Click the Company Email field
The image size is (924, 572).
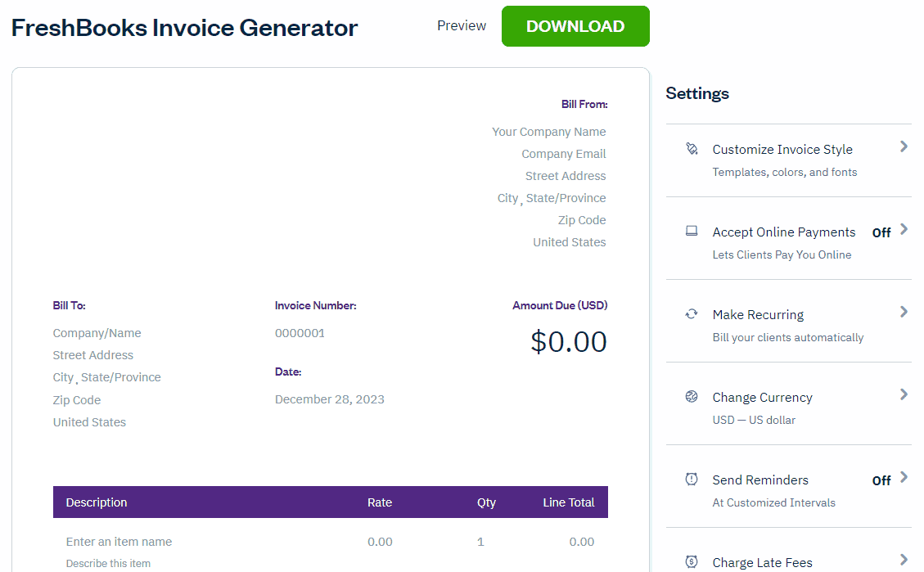(563, 154)
